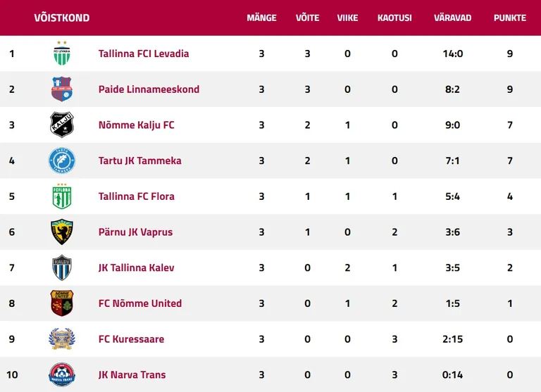Screen dimensions: 541x392
Task: Click the VÄRAVAD column header
Action: pos(452,18)
